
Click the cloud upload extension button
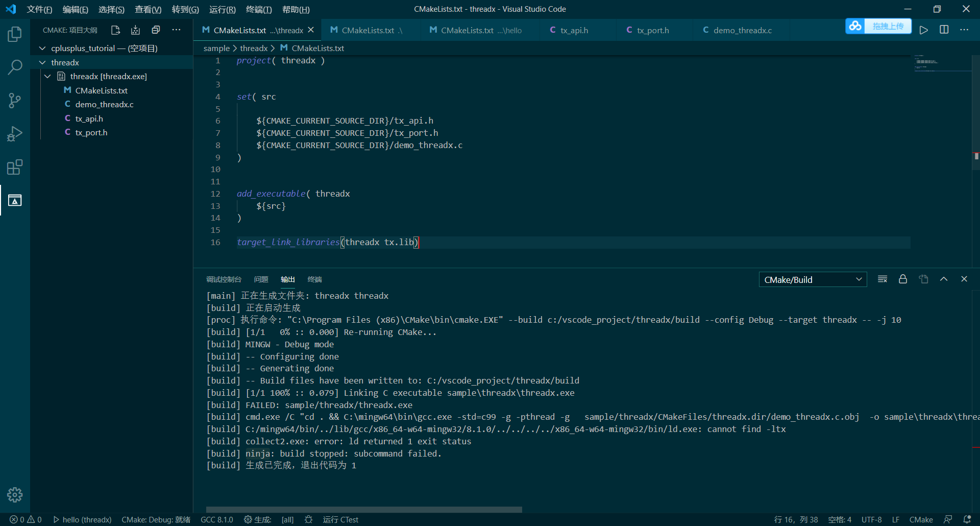click(878, 26)
